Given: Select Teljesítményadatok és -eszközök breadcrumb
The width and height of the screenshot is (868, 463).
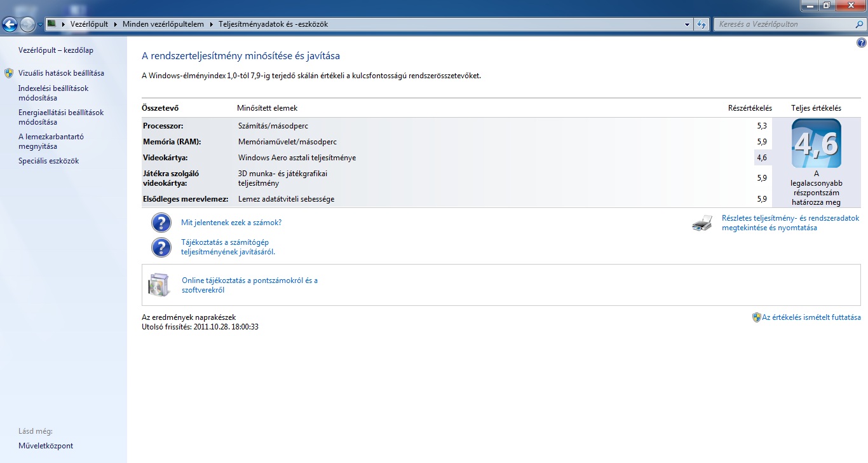Looking at the screenshot, I should [x=273, y=24].
